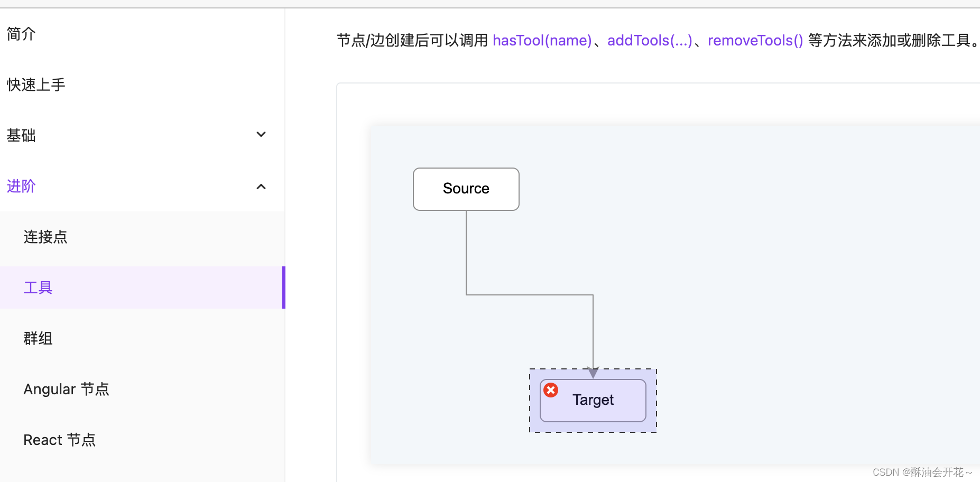Select the 基础 menu section
This screenshot has height=482, width=980.
pyautogui.click(x=21, y=135)
